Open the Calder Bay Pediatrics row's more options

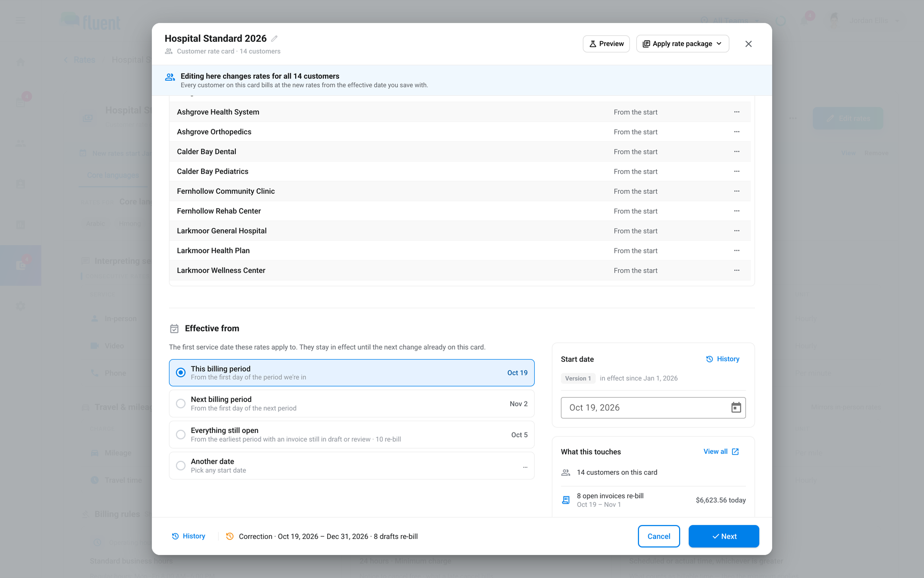(737, 171)
